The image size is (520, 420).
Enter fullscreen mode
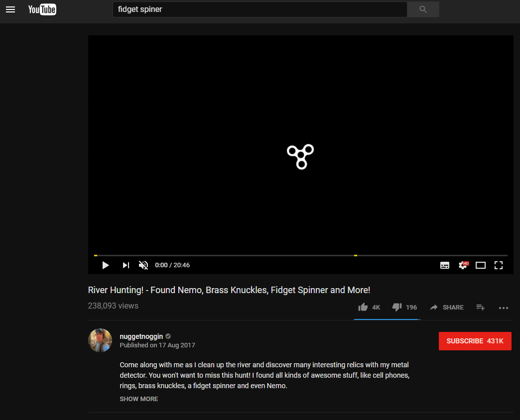[499, 265]
